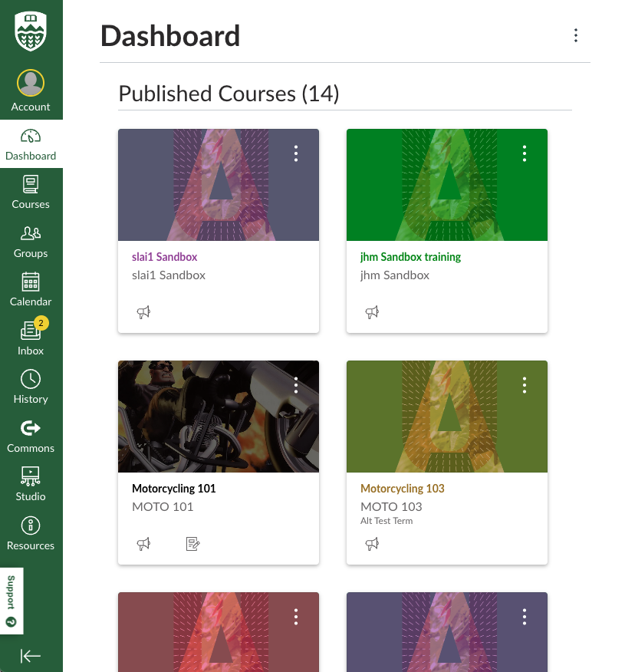Open assignments icon on Motorcycling 101 card
This screenshot has height=672, width=625.
pos(192,544)
